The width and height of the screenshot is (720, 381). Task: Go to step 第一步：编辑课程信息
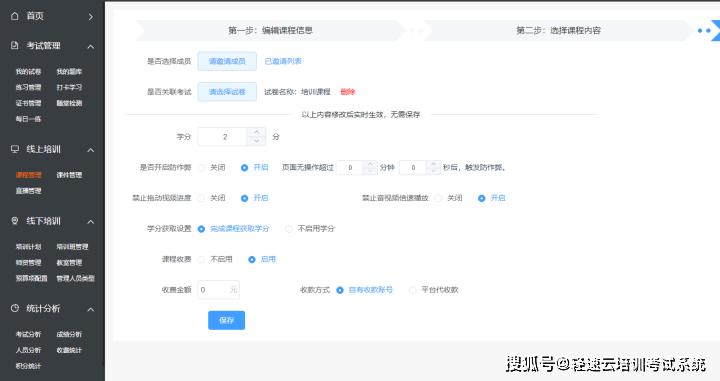[270, 30]
